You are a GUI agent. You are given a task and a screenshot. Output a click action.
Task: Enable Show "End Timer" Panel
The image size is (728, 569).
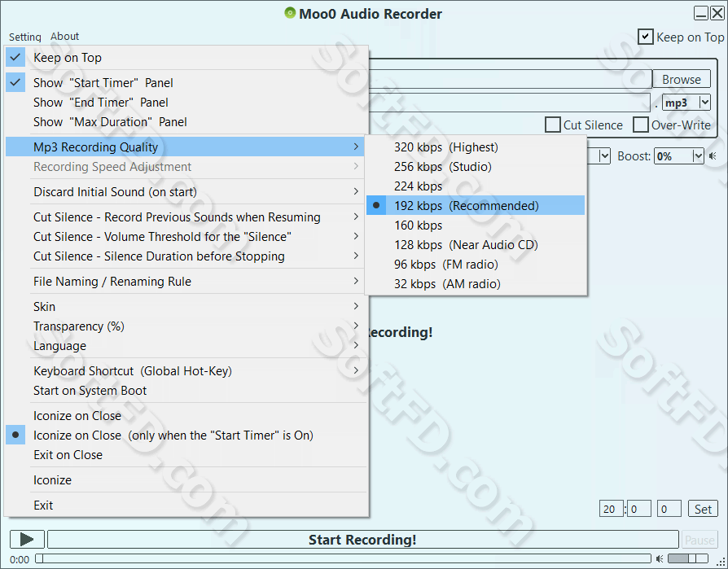(186, 102)
